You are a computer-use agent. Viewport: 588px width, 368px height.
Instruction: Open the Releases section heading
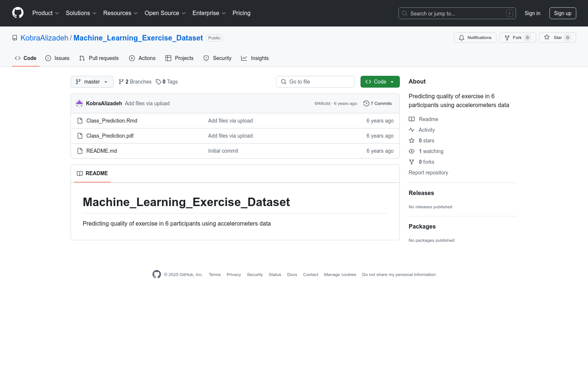pos(421,193)
